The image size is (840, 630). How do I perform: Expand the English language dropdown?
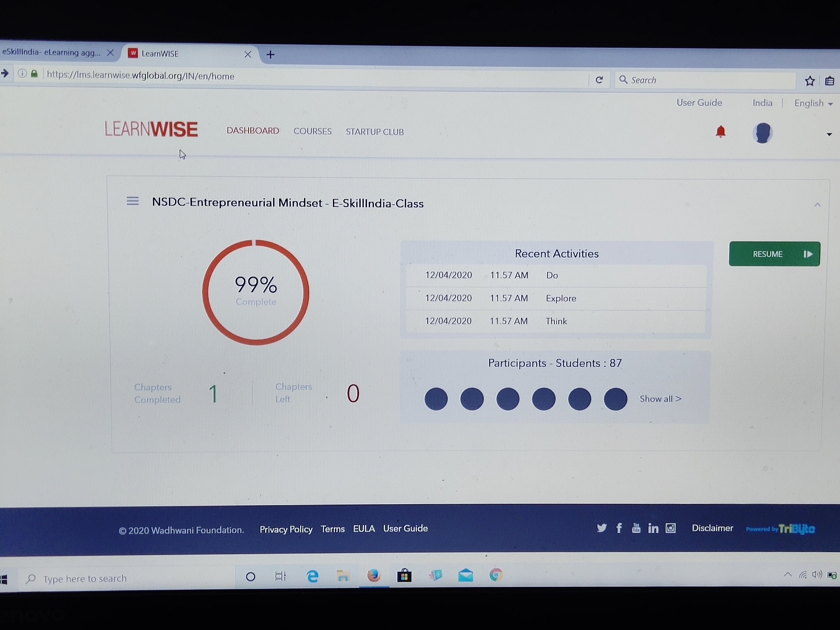coord(813,103)
